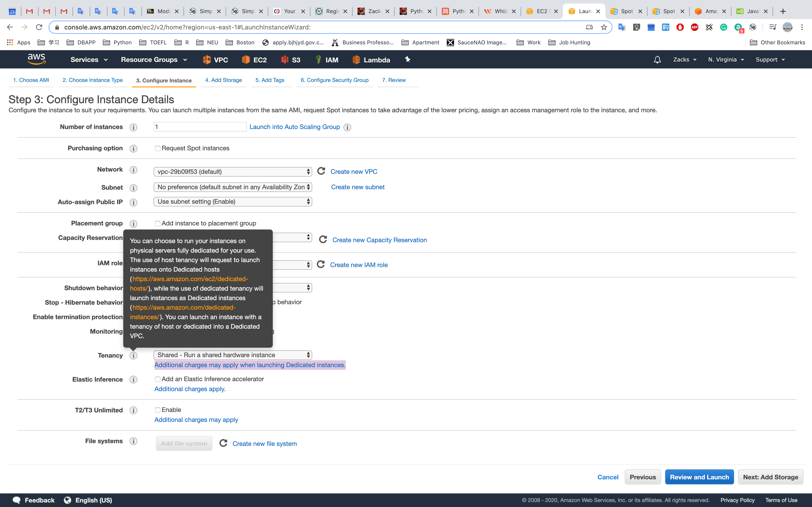Go to the 4. Add Storage tab

coord(223,80)
